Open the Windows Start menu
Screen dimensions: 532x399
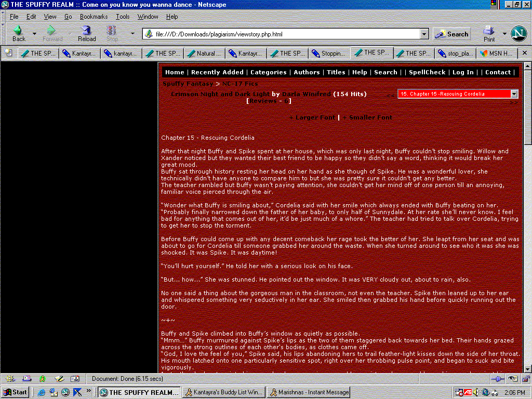(x=15, y=393)
